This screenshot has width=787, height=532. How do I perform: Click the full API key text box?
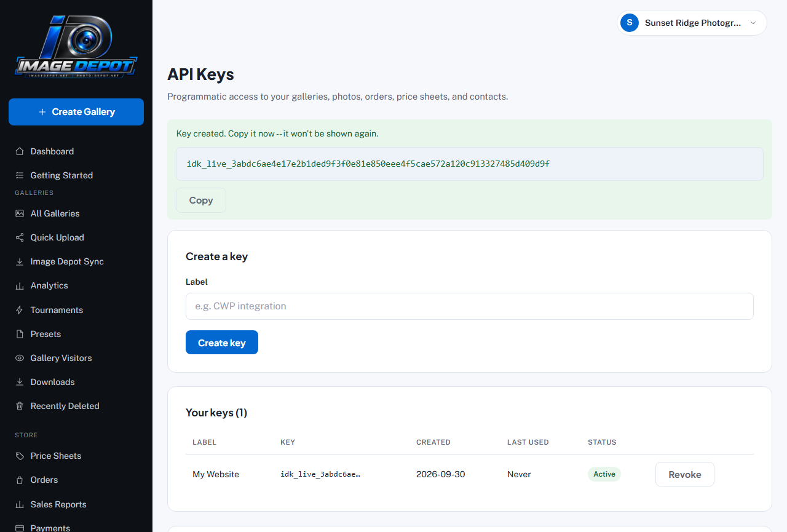click(x=470, y=164)
